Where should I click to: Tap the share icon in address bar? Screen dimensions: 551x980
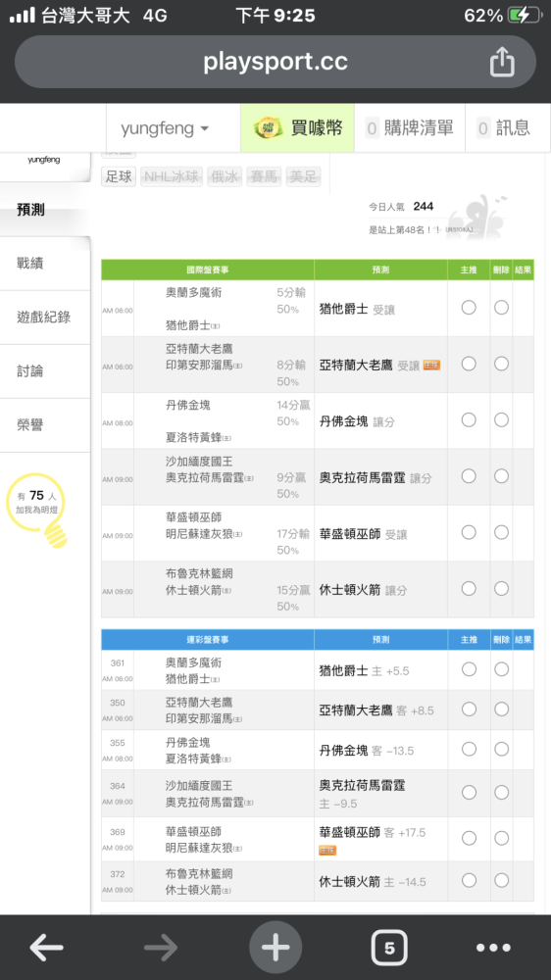(x=502, y=61)
